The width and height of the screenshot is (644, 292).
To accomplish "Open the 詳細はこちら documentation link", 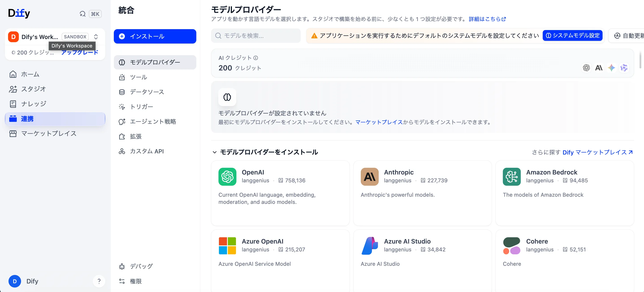I will (487, 19).
